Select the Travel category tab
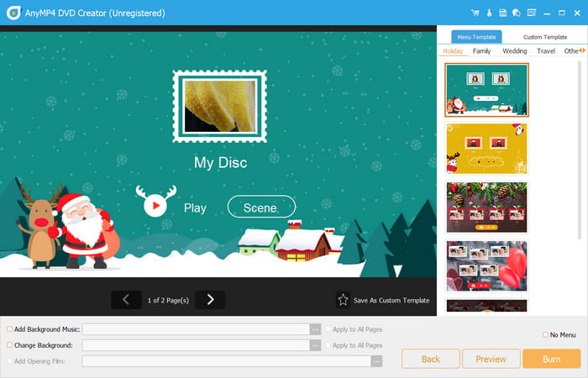This screenshot has width=588, height=378. pyautogui.click(x=546, y=51)
